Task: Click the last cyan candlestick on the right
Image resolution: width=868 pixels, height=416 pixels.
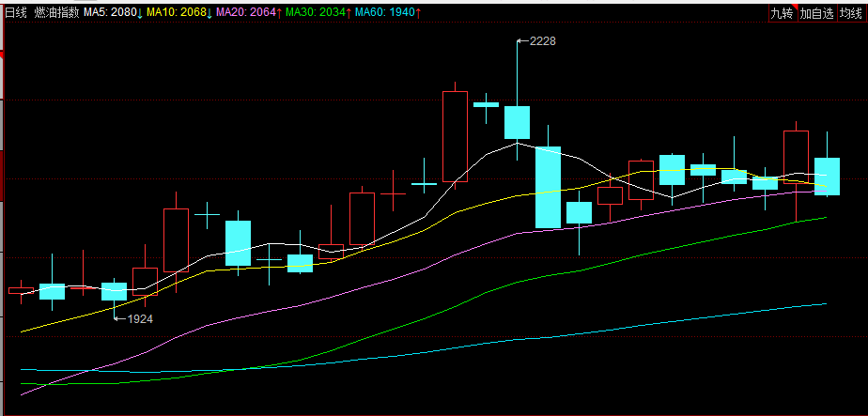Action: 827,176
